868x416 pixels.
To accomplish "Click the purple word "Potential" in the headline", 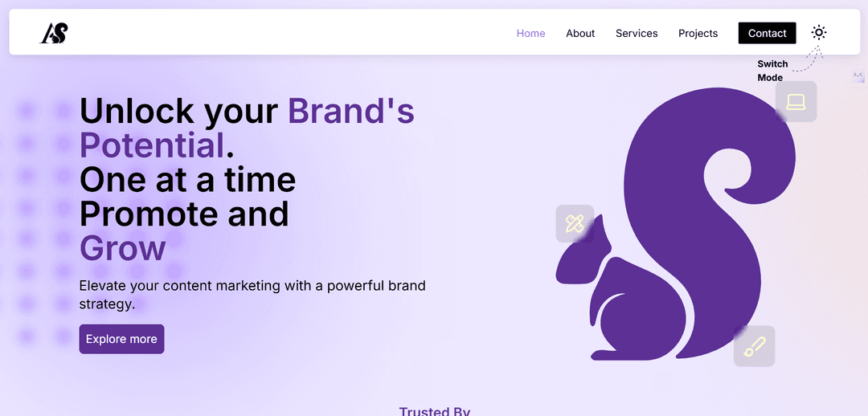I will point(152,145).
